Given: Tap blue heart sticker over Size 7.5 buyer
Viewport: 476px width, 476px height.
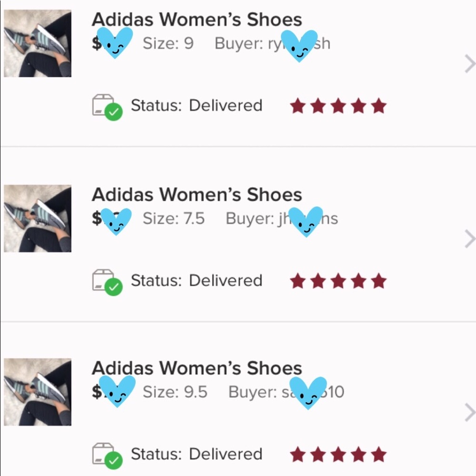Looking at the screenshot, I should pos(306,222).
